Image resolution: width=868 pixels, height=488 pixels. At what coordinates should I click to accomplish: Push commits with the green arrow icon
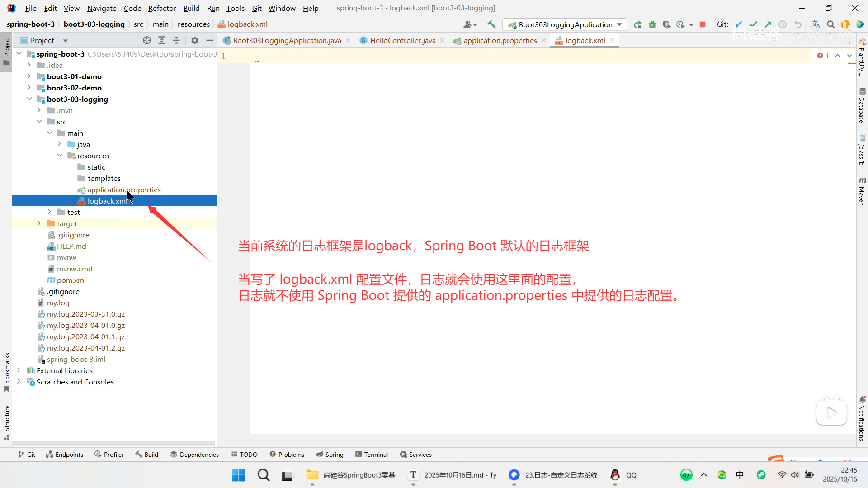pyautogui.click(x=768, y=24)
